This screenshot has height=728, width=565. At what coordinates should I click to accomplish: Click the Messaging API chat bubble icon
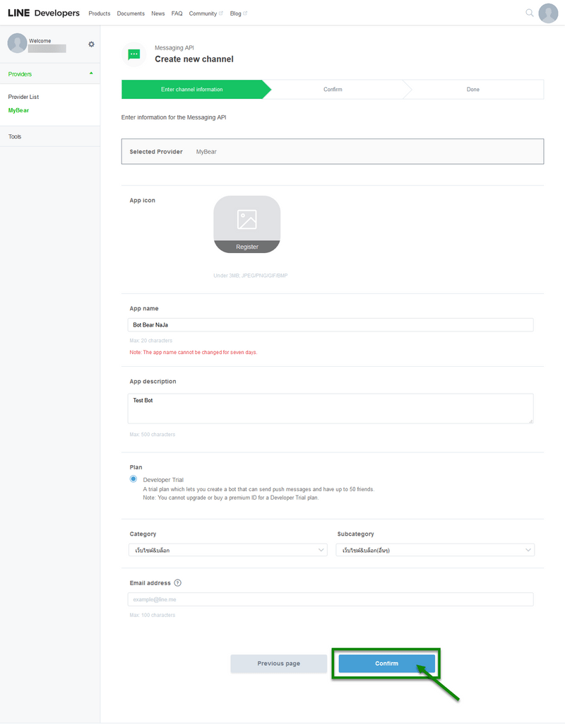(134, 54)
